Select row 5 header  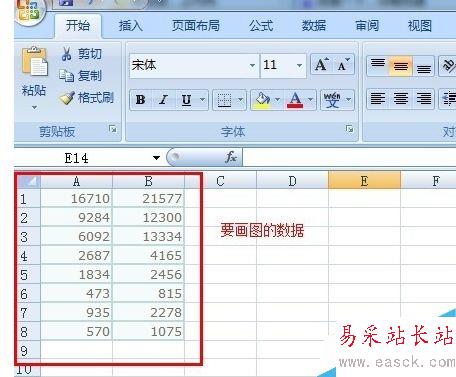[28, 275]
